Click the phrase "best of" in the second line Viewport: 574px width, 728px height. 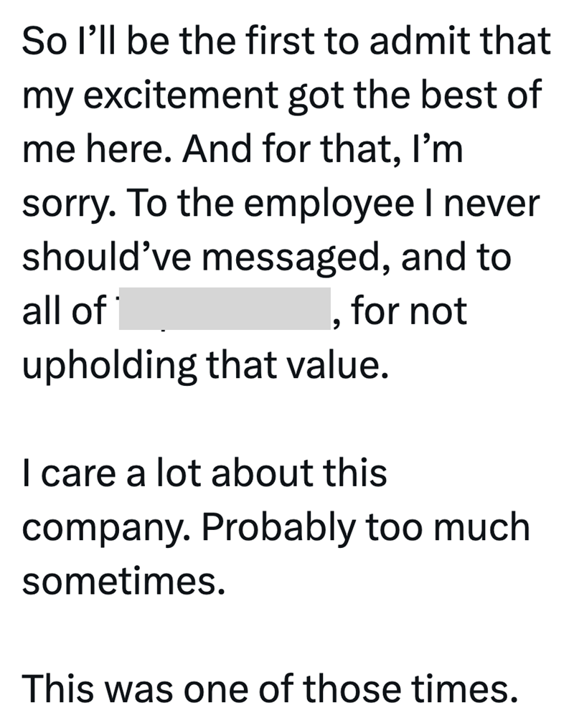tap(478, 97)
